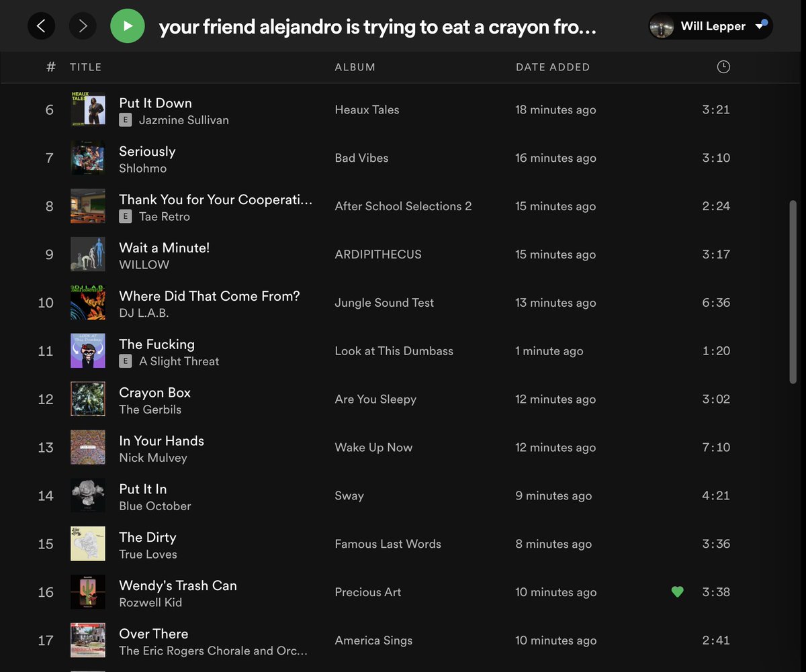The width and height of the screenshot is (806, 672).
Task: Select the track title Seriously
Action: (147, 152)
